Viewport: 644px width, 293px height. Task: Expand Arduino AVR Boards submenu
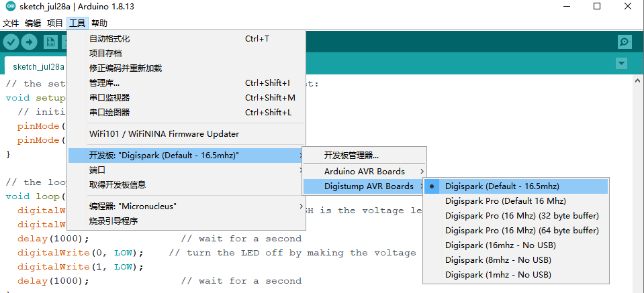364,171
